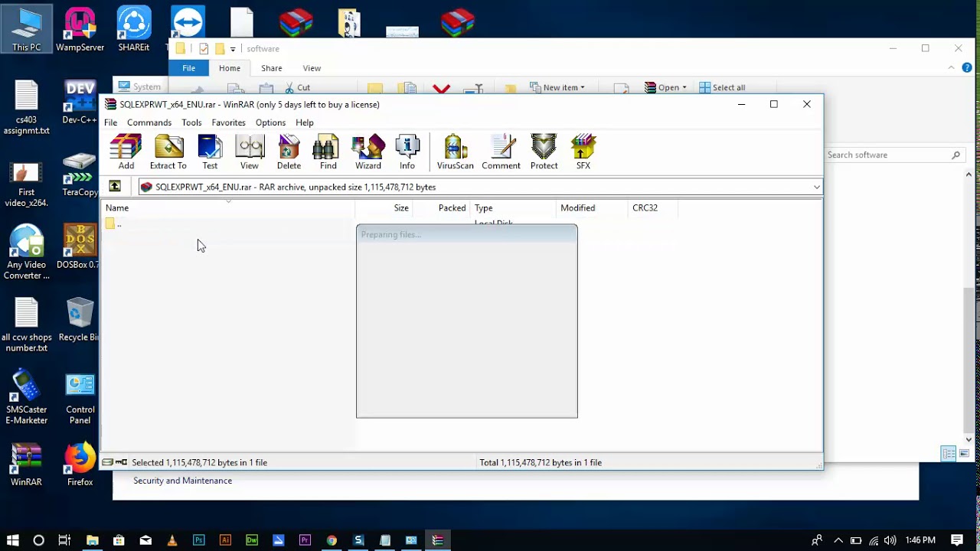Click Select all in the Explorer ribbon
The height and width of the screenshot is (551, 980).
pyautogui.click(x=722, y=87)
